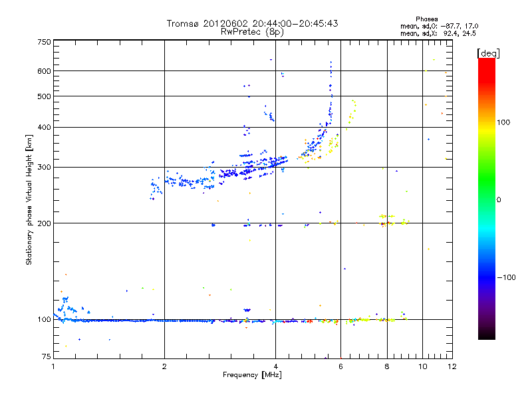Click the subtitle "RwPretec (8p)"

click(252, 32)
